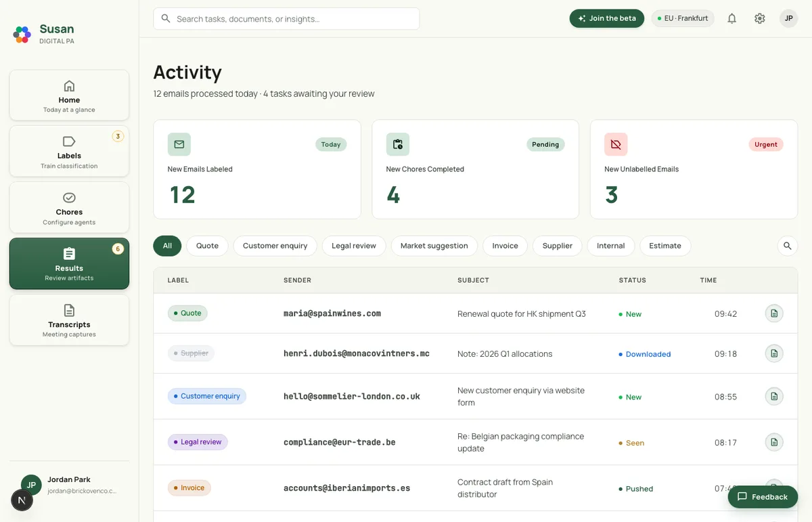Filter by Estimate chip
812x522 pixels.
click(665, 246)
